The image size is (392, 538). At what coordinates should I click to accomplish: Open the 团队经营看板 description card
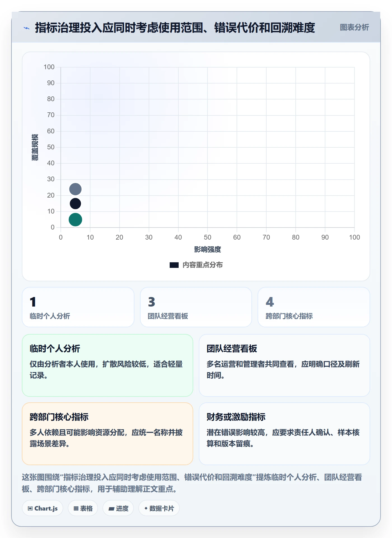pos(284,365)
